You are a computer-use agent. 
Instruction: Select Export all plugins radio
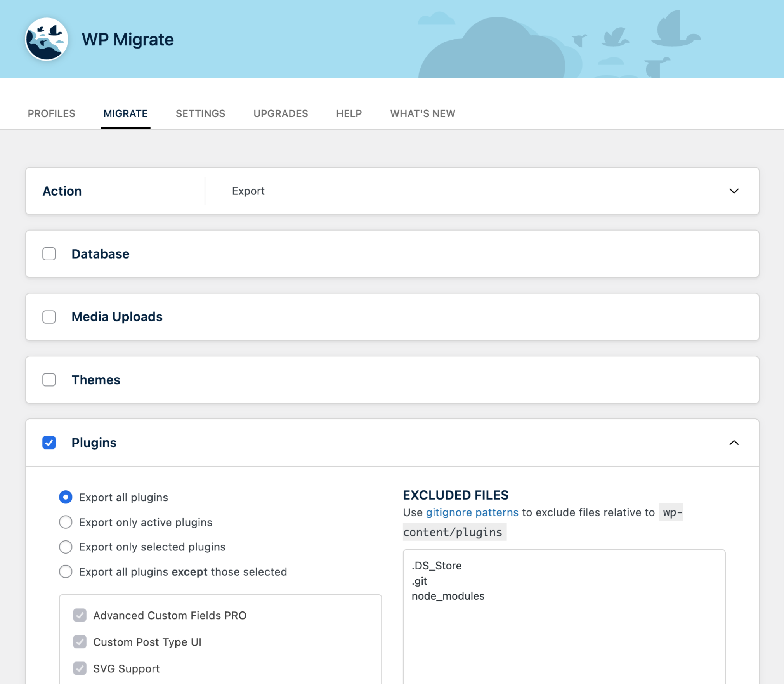point(66,497)
